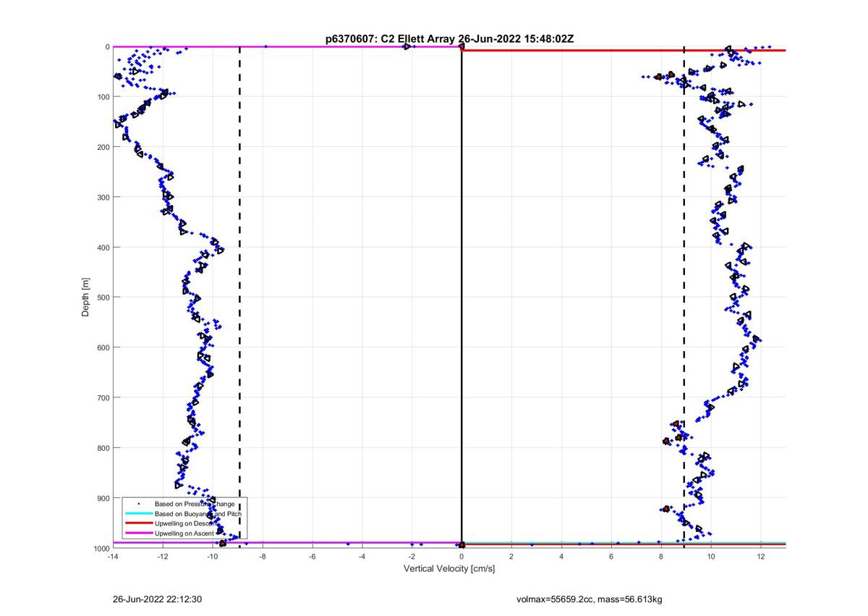Click depth axis tick label "900"

pos(102,498)
